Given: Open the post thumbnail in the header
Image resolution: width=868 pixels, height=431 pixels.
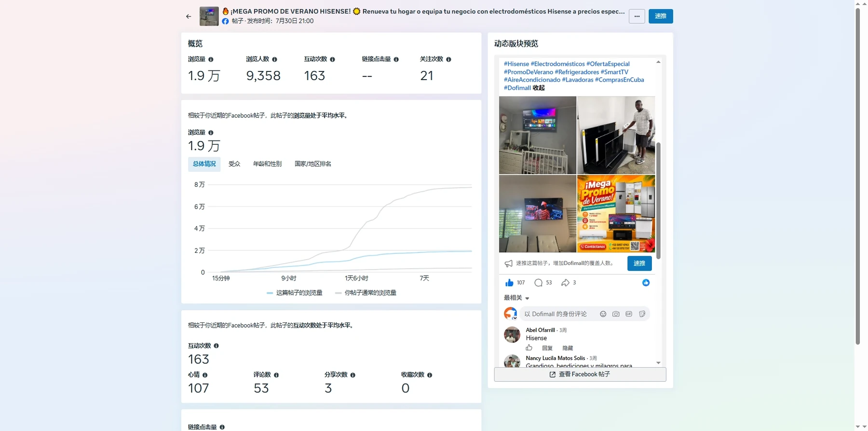Looking at the screenshot, I should (x=209, y=16).
